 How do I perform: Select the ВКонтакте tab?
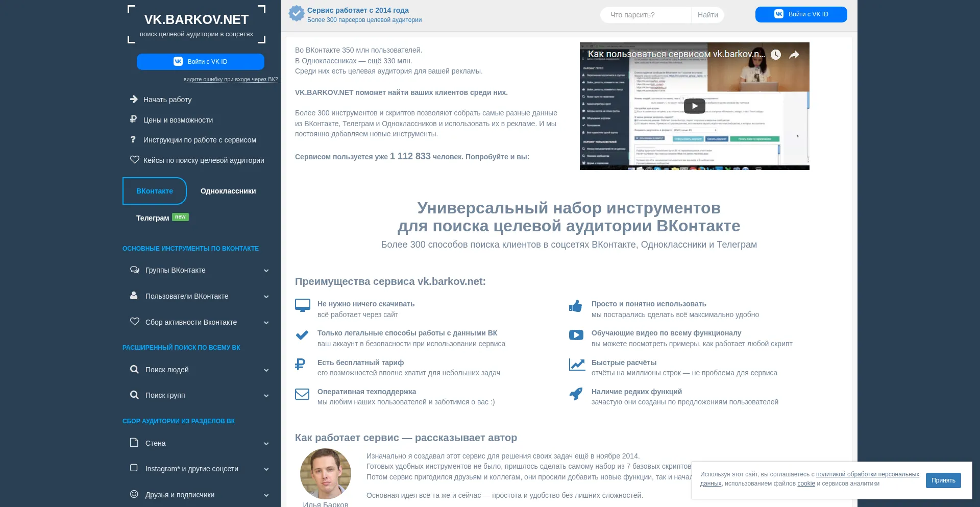[155, 191]
